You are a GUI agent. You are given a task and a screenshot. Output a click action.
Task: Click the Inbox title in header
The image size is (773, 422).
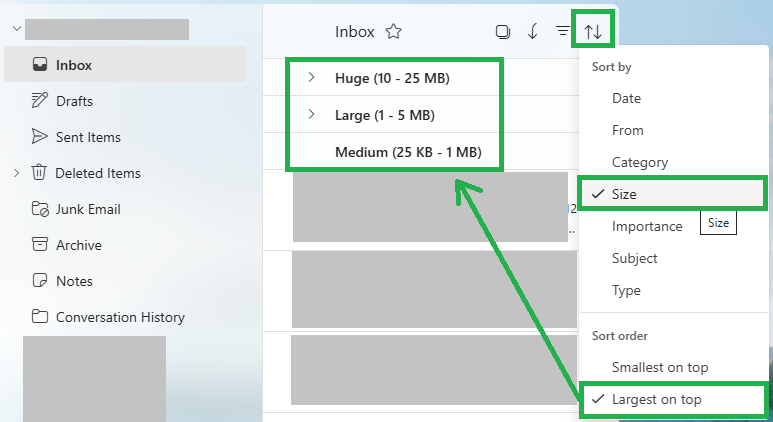(354, 32)
